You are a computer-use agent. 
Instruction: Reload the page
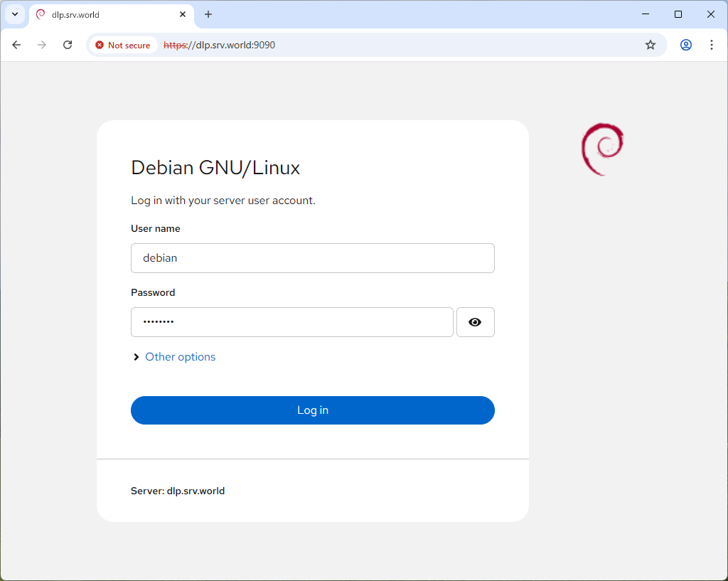(68, 45)
